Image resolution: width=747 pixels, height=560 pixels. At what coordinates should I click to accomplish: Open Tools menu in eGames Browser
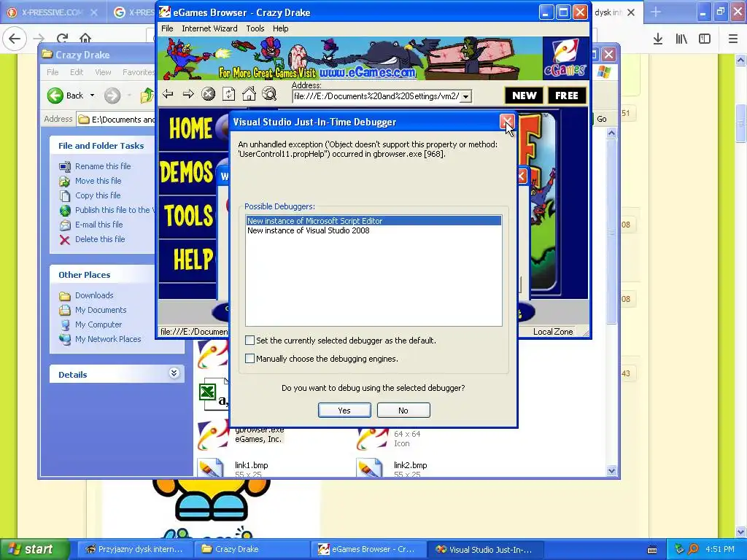pyautogui.click(x=255, y=28)
